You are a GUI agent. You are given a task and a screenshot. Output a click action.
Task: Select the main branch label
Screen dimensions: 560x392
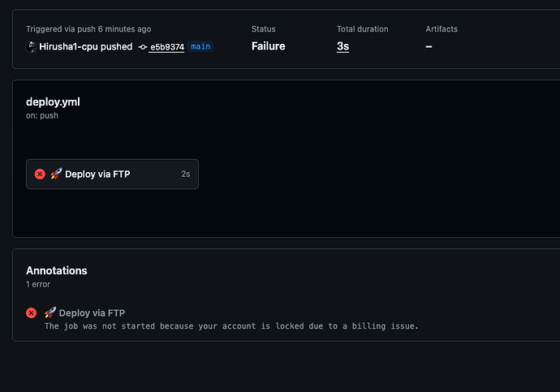pos(200,46)
